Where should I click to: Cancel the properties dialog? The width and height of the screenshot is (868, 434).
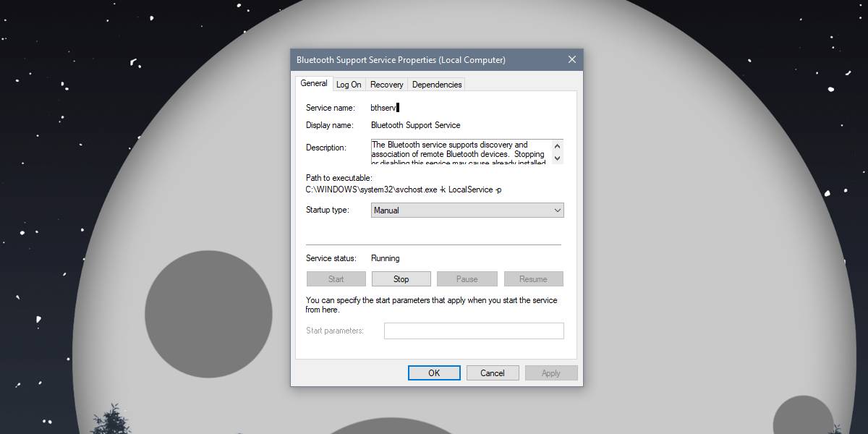(493, 373)
